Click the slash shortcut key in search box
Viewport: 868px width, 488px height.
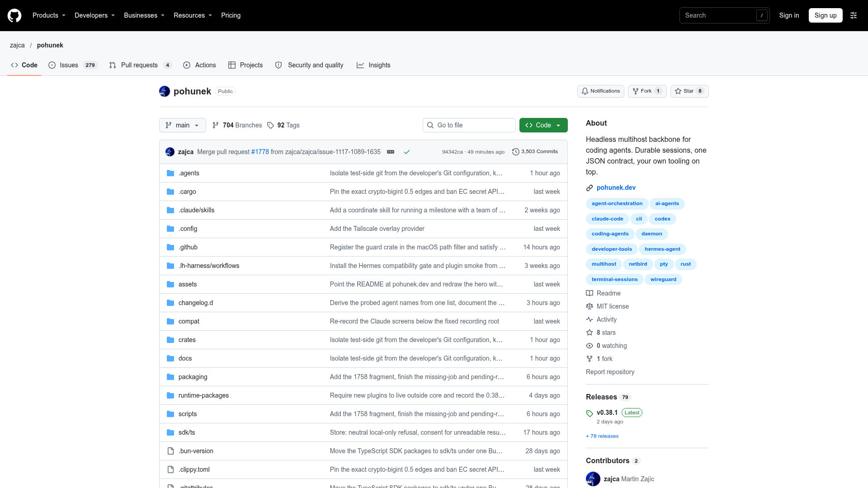pyautogui.click(x=762, y=15)
